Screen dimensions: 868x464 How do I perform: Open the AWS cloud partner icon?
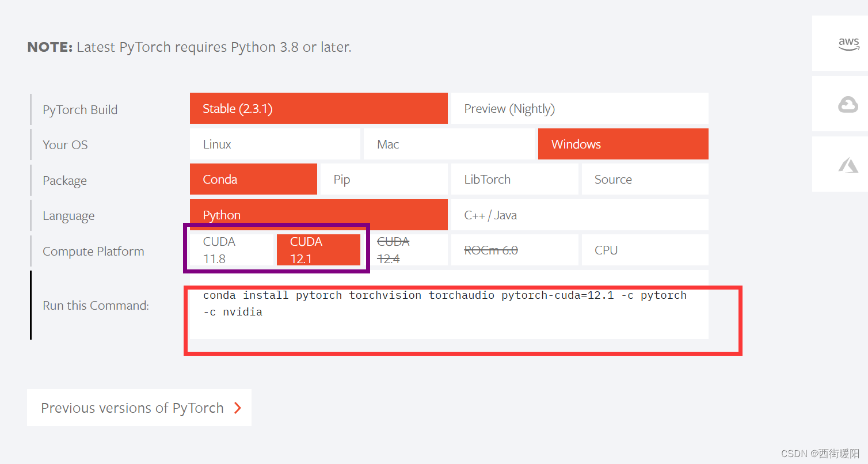[848, 44]
